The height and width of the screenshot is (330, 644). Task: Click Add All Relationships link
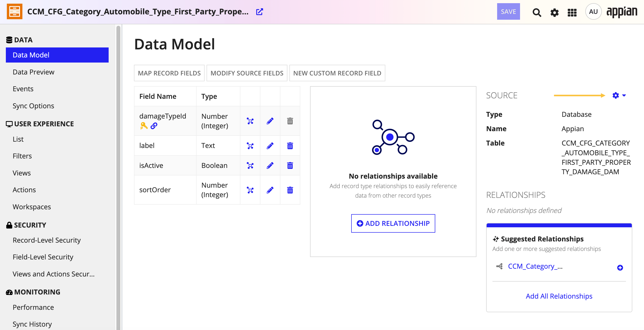tap(559, 296)
